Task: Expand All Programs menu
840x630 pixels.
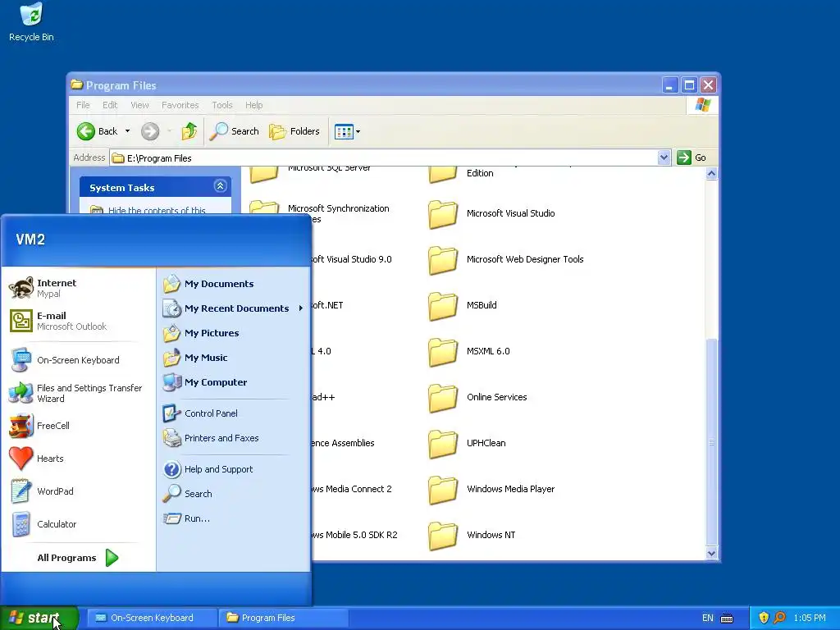Action: pyautogui.click(x=78, y=558)
